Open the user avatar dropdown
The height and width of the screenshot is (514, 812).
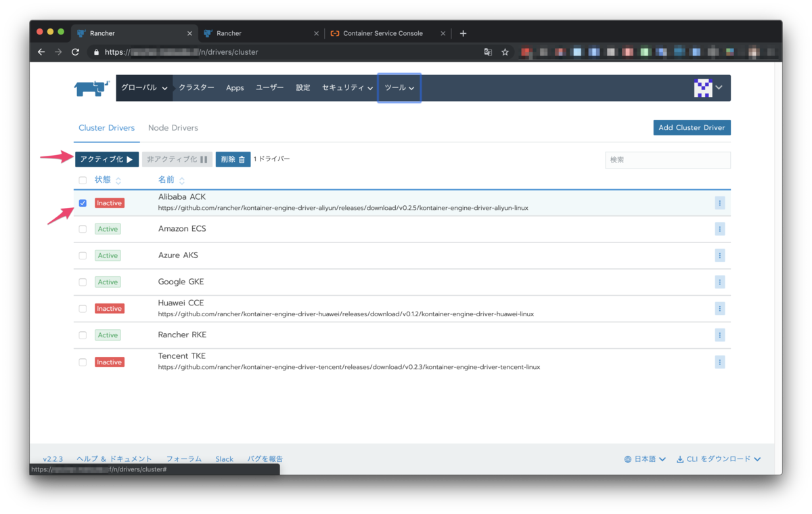tap(708, 88)
